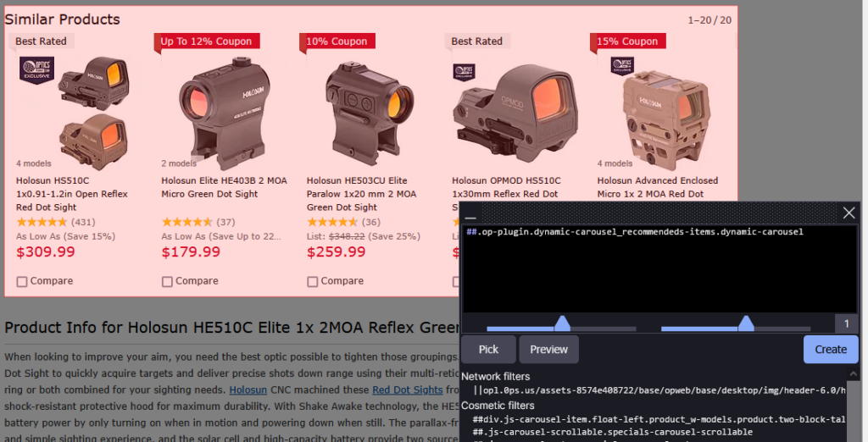Image resolution: width=868 pixels, height=442 pixels.
Task: Click the $309.99 price
Action: (x=46, y=251)
